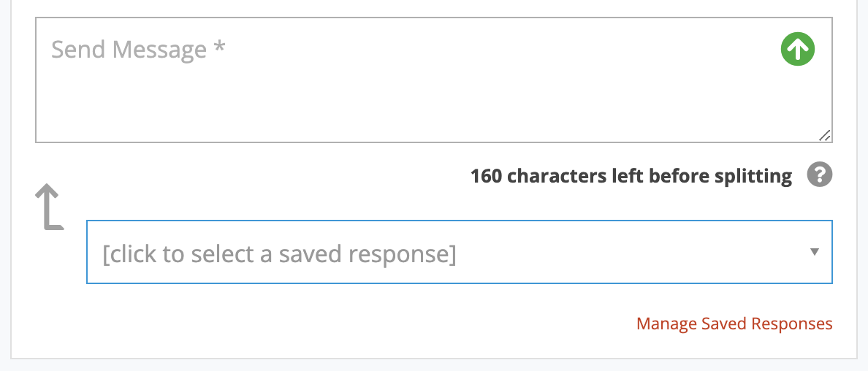The image size is (868, 371).
Task: Click the red Manage Saved Responses text
Action: [734, 324]
